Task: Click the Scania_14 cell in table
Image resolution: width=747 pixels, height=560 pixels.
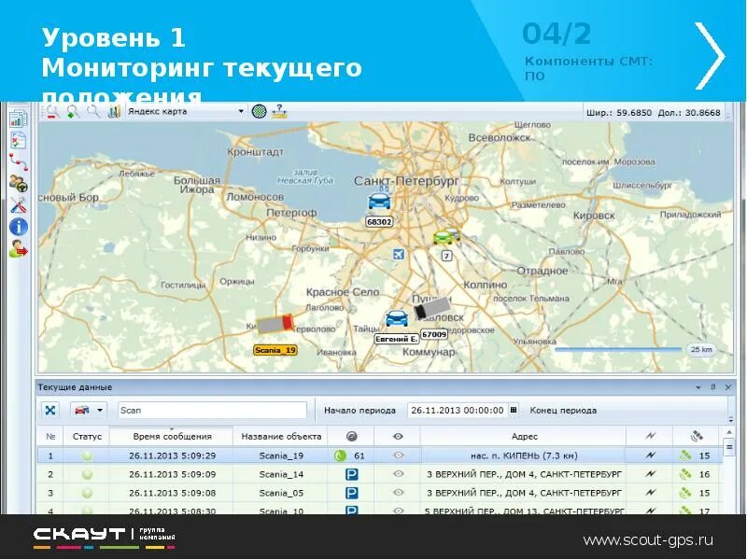Action: (281, 474)
